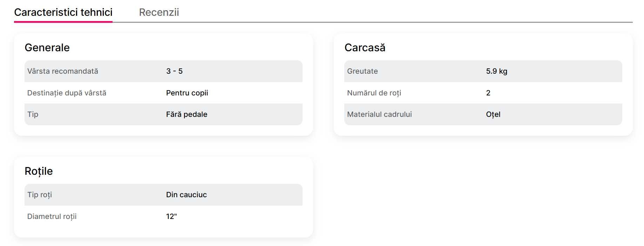Click the Pentru copii value
644x246 pixels.
coord(187,93)
